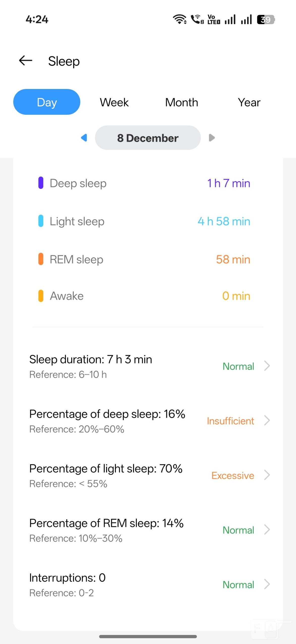
Task: Tap the purple Deep sleep marker
Action: 41,183
